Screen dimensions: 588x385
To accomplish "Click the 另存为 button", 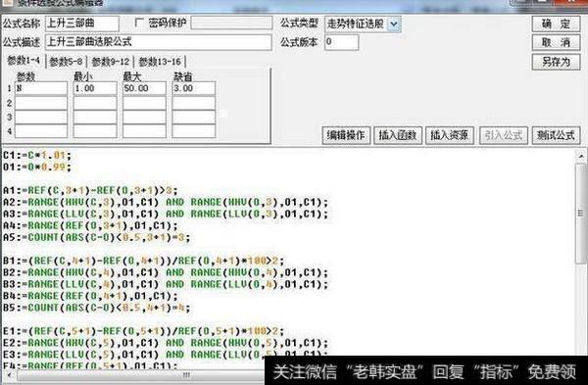I will [556, 62].
